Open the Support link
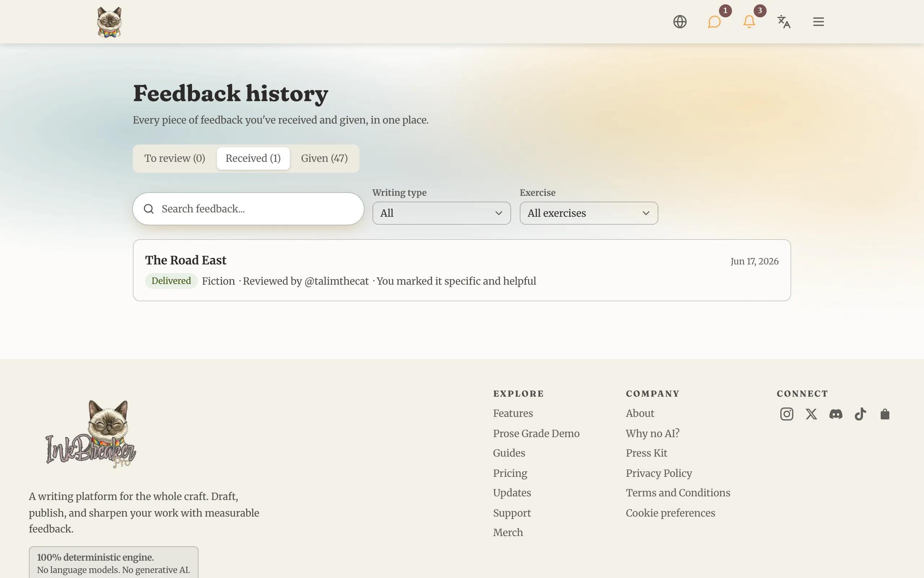 512,513
